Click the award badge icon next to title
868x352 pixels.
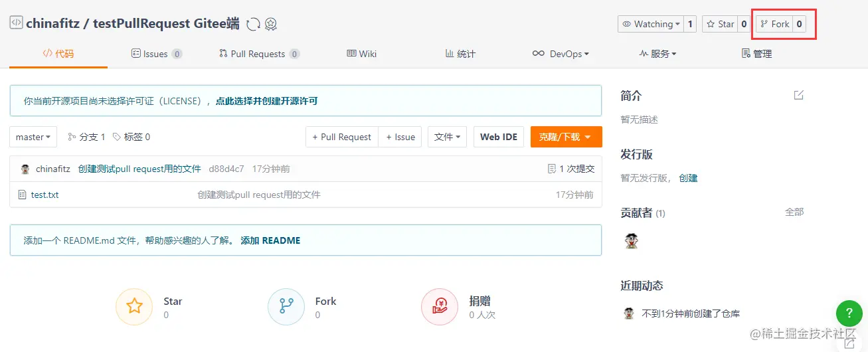pyautogui.click(x=270, y=25)
